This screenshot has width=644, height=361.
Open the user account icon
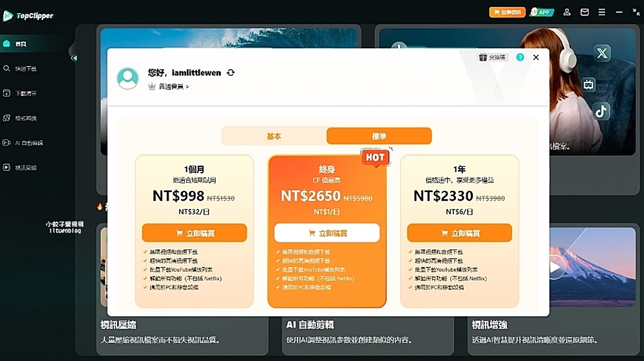point(567,12)
